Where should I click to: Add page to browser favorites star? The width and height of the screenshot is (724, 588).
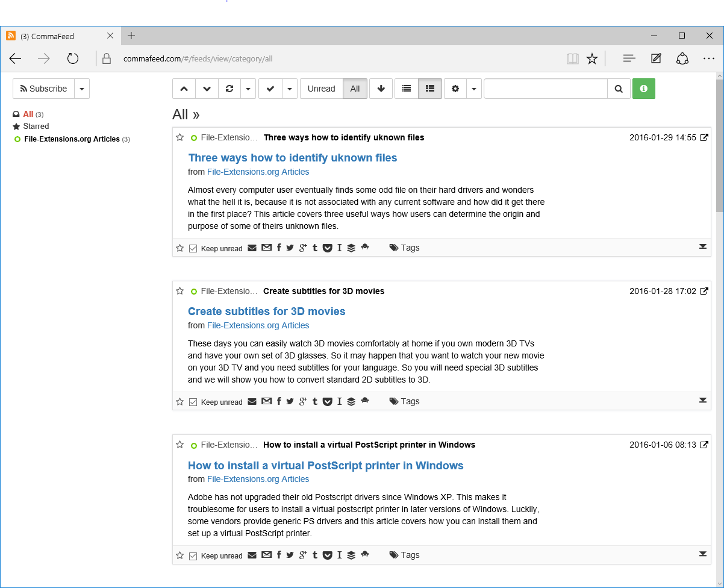click(592, 58)
